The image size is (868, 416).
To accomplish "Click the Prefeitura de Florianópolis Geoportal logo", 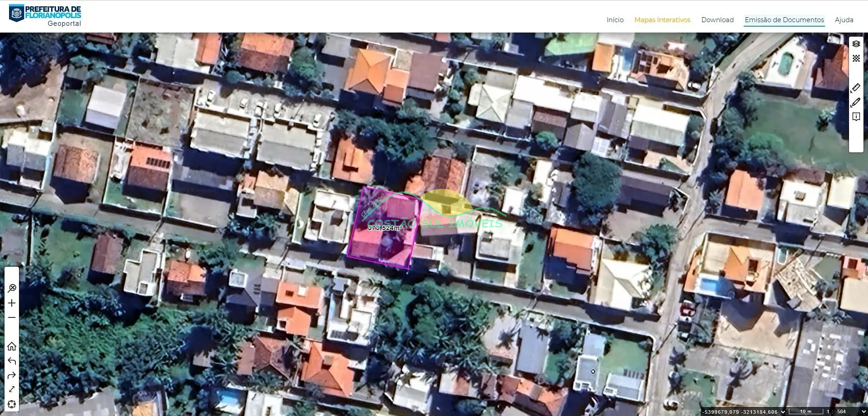I will click(x=45, y=15).
